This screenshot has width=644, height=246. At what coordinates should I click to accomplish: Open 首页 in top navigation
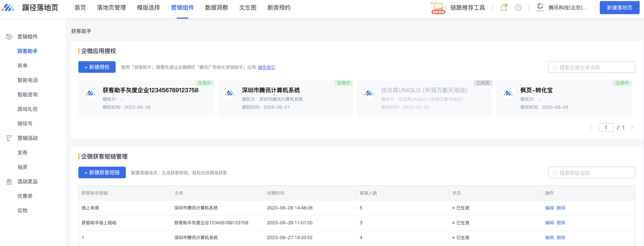click(80, 8)
